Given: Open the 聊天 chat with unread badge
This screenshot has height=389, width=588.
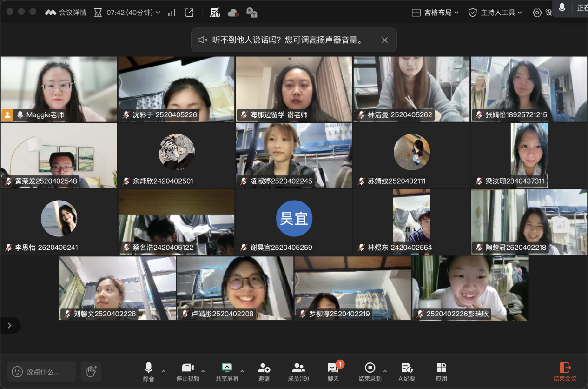Looking at the screenshot, I should tap(333, 372).
